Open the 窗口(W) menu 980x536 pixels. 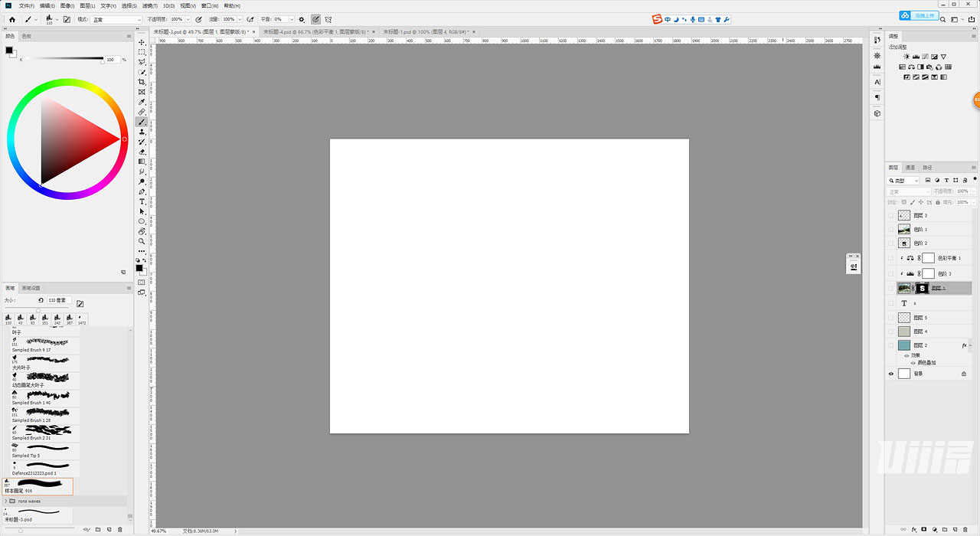209,5
